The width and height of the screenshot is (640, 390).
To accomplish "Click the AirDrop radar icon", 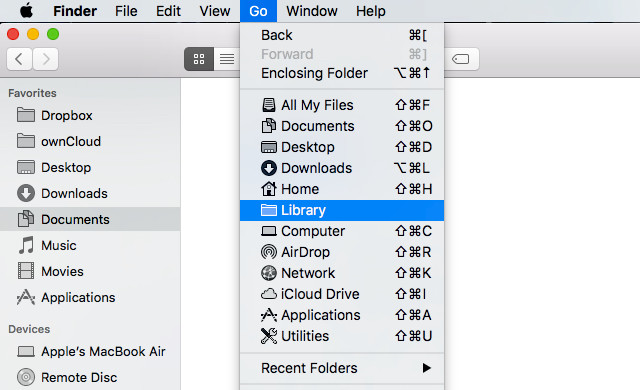I will coord(269,252).
